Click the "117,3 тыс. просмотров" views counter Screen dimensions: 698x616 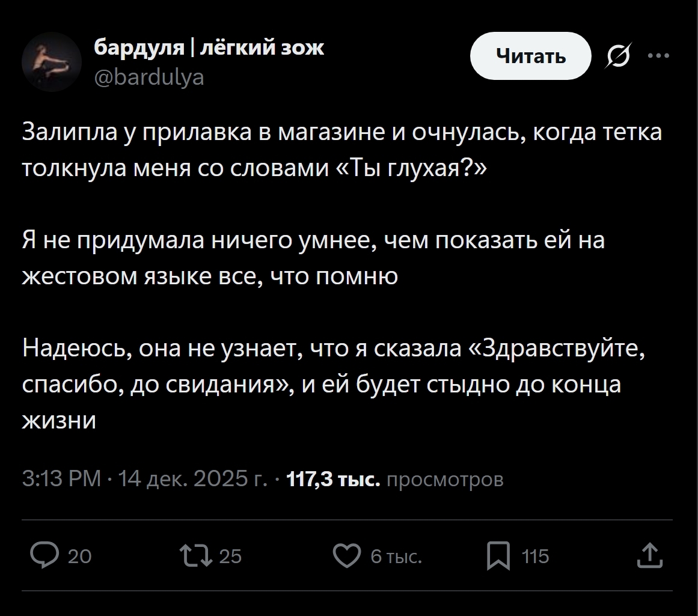[x=396, y=479]
